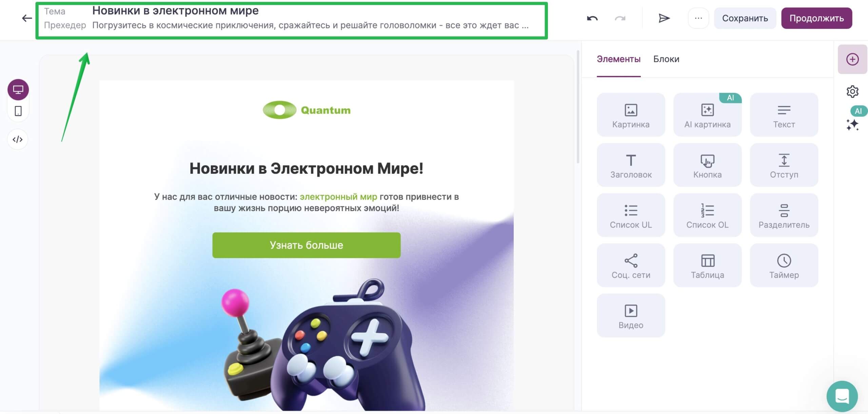Open the three-dots more options menu
868x414 pixels.
click(x=698, y=18)
